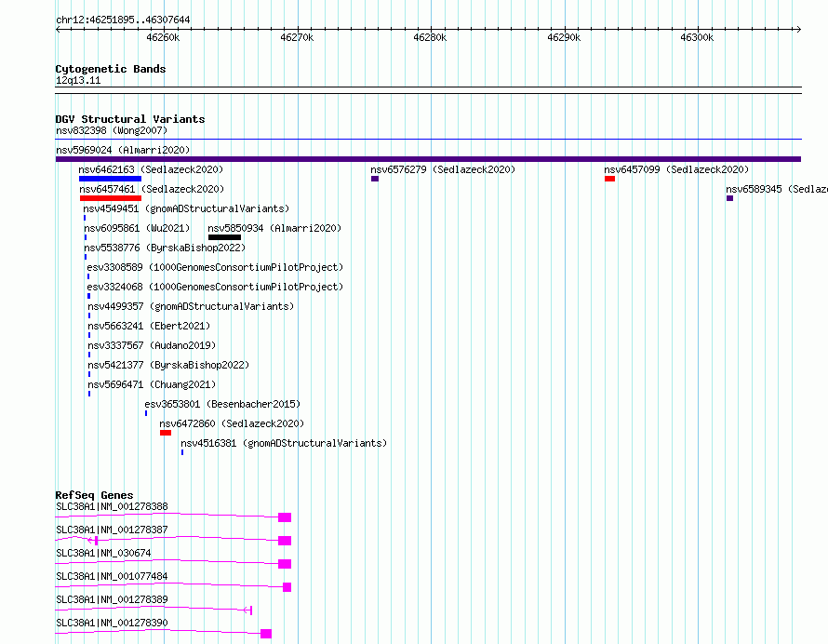Open SLC38A1|NM_001077484 transcript label

[x=112, y=576]
